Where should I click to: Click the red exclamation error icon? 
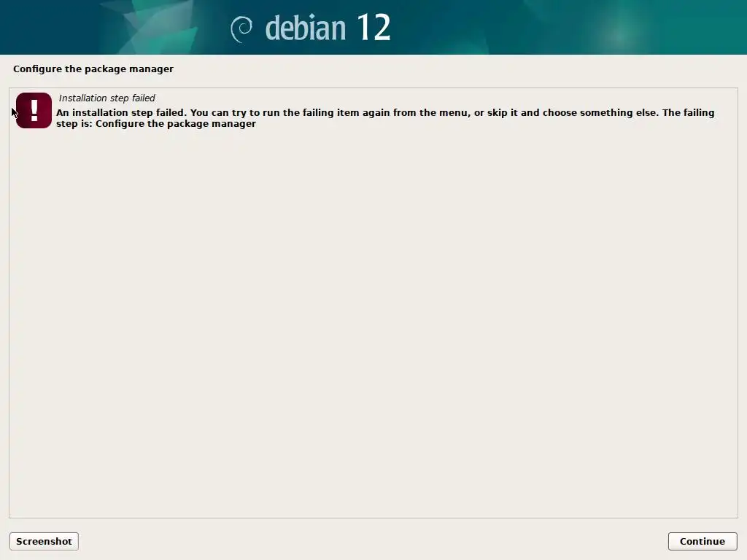(x=34, y=111)
